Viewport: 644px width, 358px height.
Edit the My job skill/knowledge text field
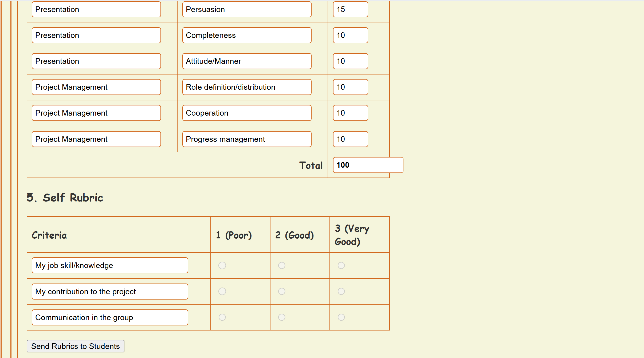(x=110, y=265)
